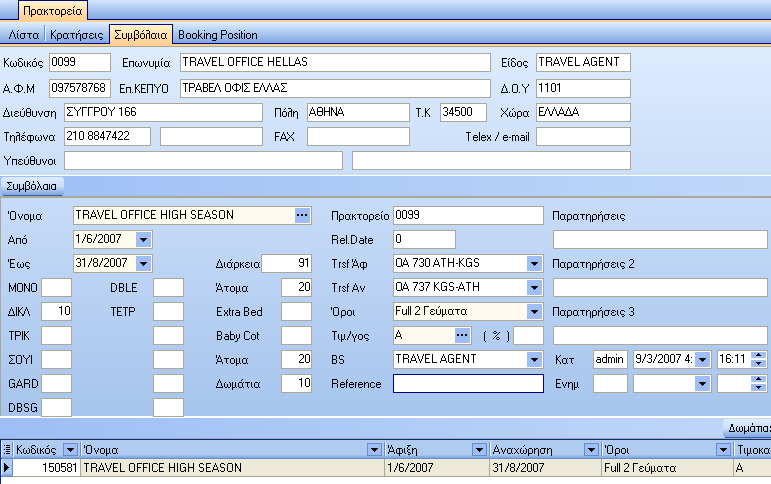Switch to the Λίστα tab
This screenshot has width=771, height=484.
[x=24, y=35]
